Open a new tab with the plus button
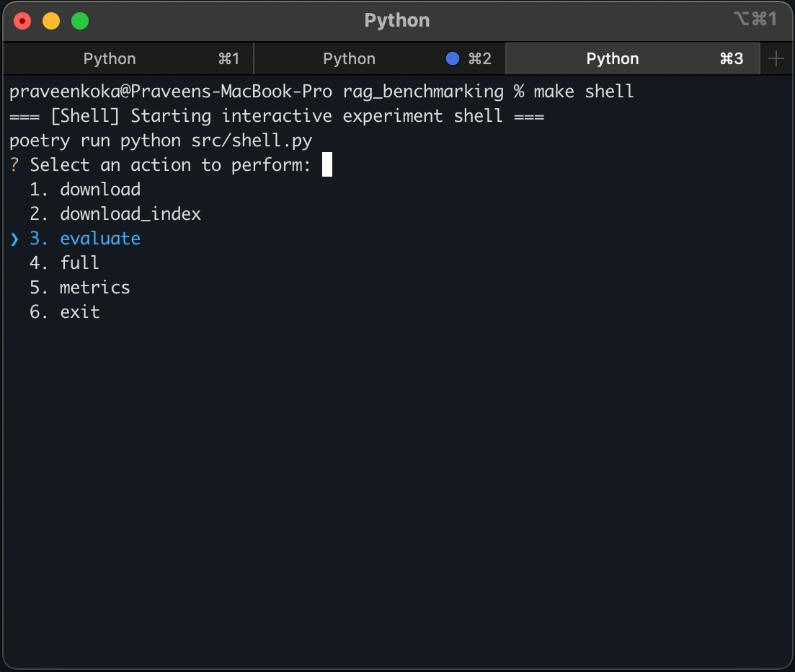Screen dimensions: 795x672 point(776,58)
